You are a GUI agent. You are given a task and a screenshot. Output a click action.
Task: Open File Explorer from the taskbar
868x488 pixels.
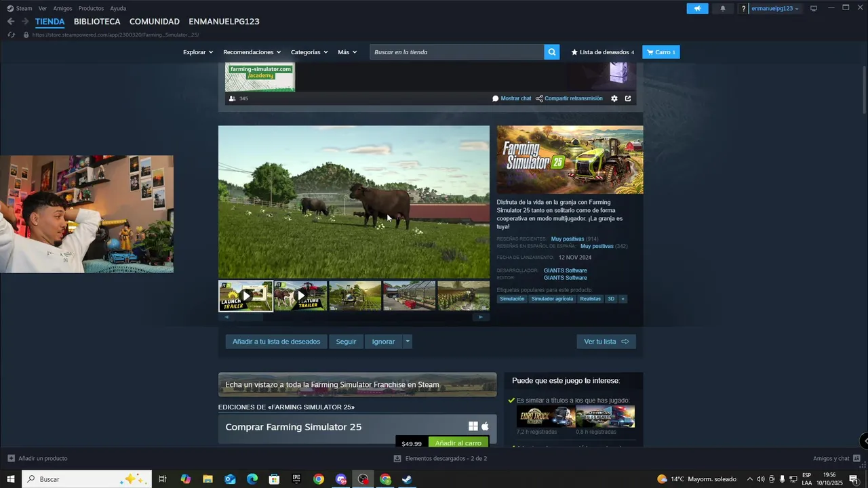tap(208, 479)
